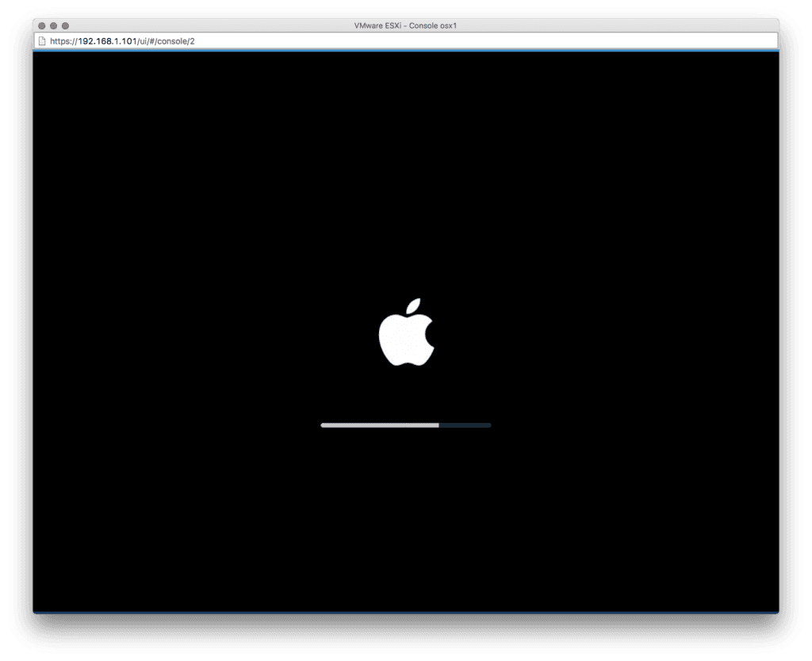Click the leaf atop the Apple logo
812x661 pixels.
412,304
